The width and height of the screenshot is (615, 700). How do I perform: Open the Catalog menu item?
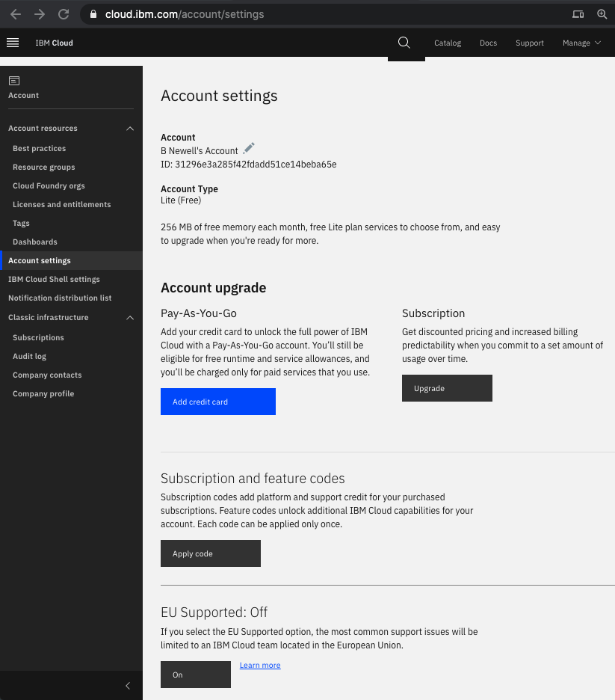click(448, 43)
